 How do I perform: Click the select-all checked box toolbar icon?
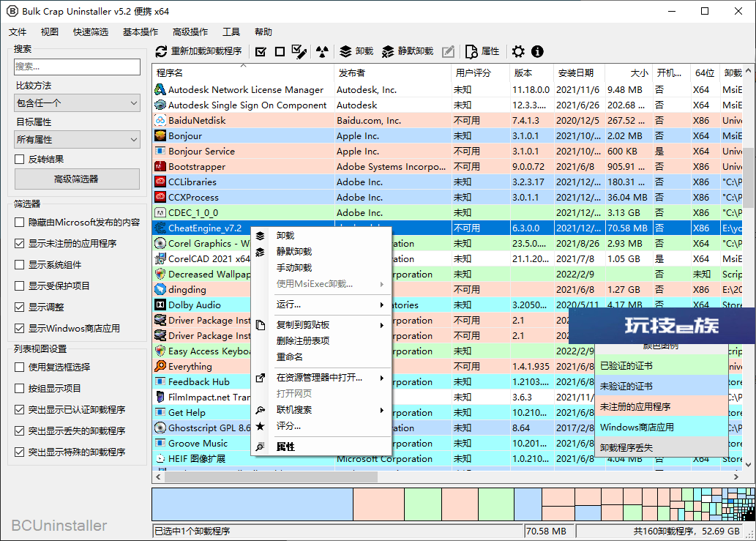click(x=261, y=51)
